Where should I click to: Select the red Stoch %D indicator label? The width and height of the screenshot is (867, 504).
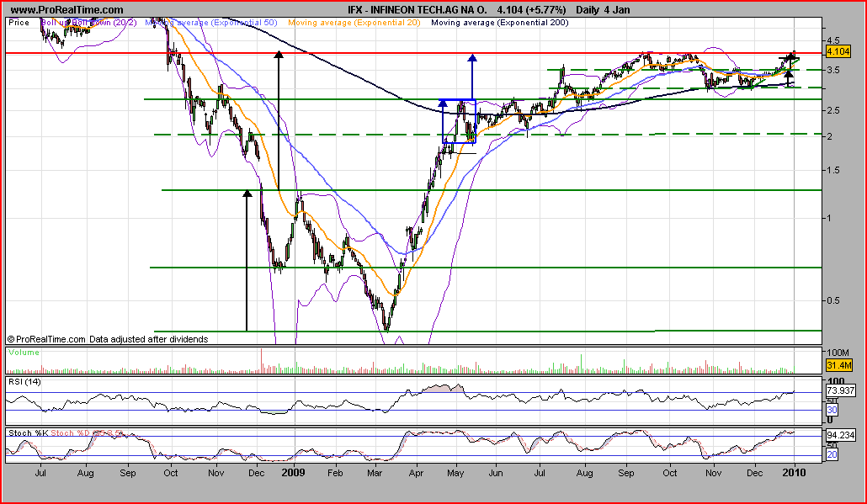(x=86, y=432)
